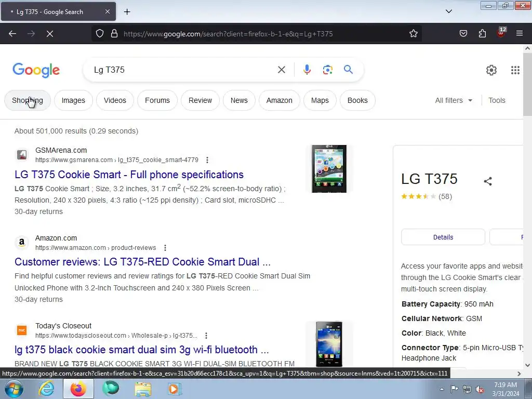532x399 pixels.
Task: Click the Details button in knowledge panel
Action: tap(443, 237)
